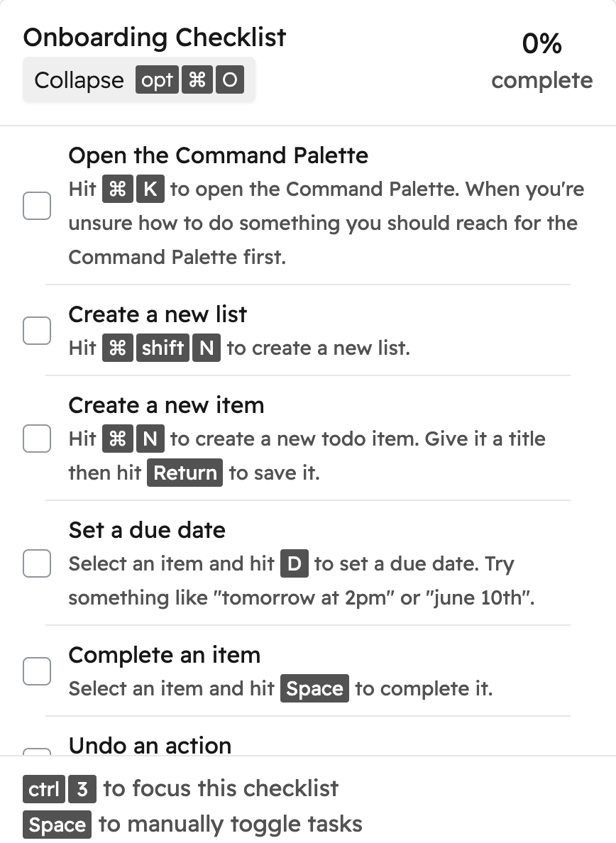The width and height of the screenshot is (616, 843).
Task: Click the shift key badge
Action: [163, 348]
